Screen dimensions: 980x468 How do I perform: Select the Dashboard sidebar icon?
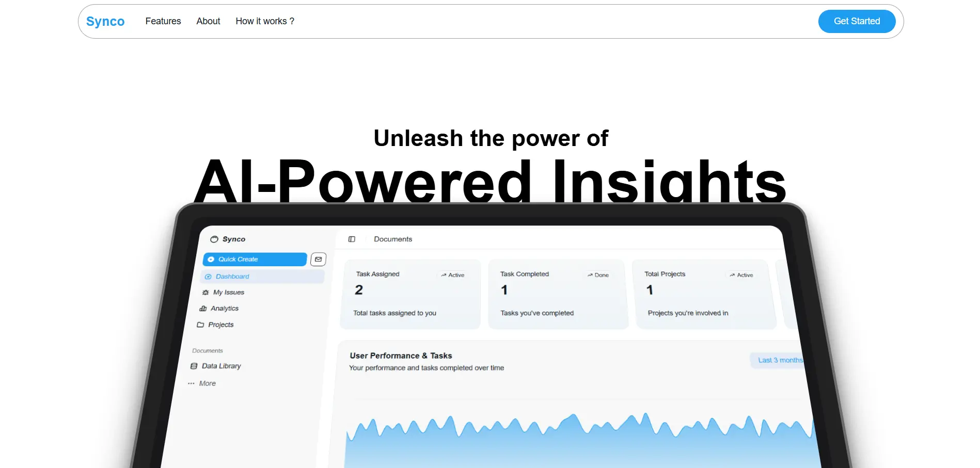click(x=208, y=277)
